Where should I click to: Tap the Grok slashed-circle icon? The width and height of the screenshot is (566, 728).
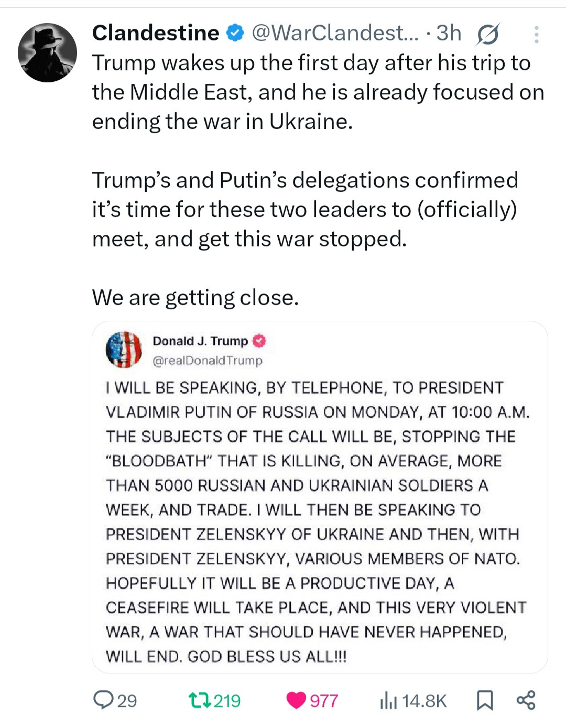(488, 34)
